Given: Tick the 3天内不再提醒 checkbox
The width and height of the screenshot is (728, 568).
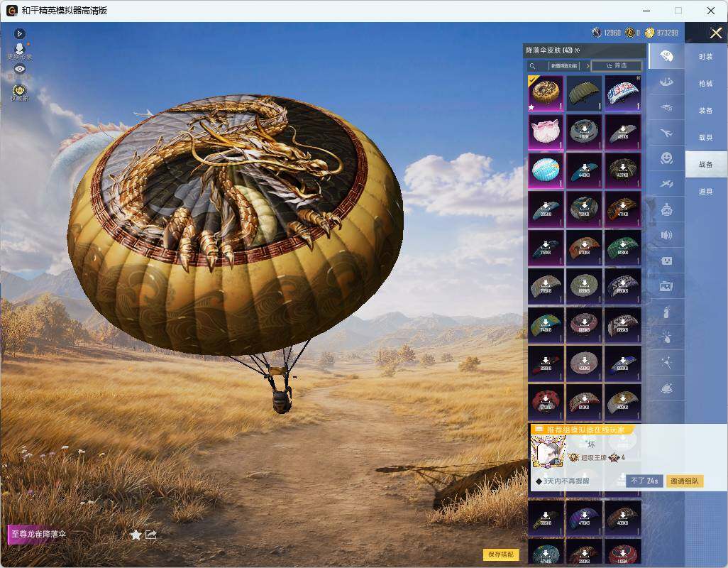Looking at the screenshot, I should [x=539, y=481].
